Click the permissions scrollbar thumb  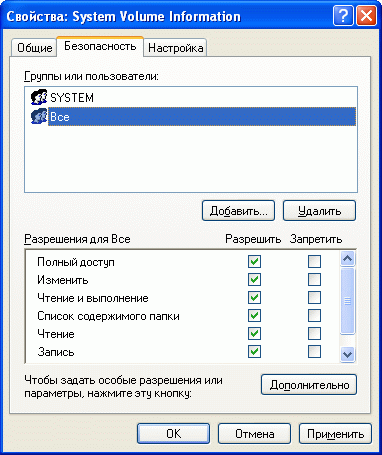click(x=347, y=301)
